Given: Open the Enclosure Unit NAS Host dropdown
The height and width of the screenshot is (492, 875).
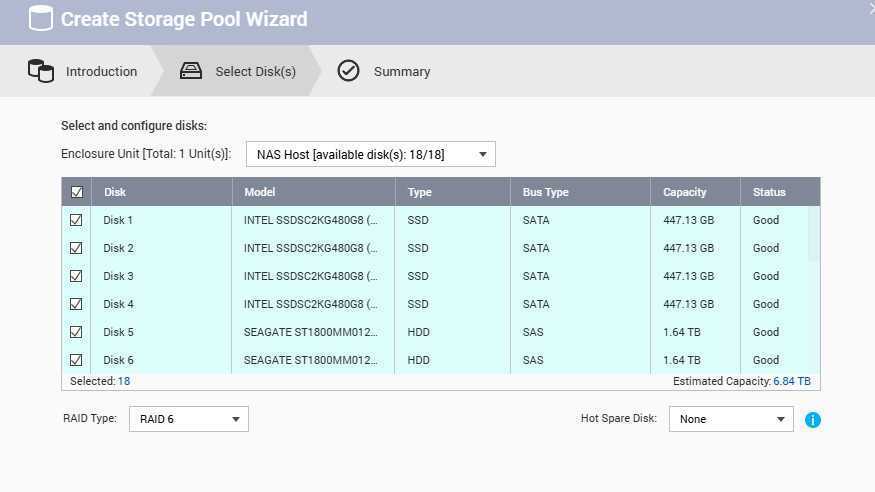Looking at the screenshot, I should coord(371,154).
